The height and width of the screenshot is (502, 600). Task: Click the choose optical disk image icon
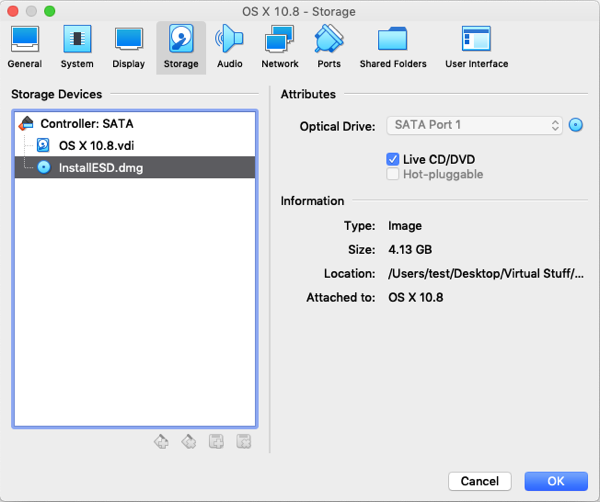point(576,125)
